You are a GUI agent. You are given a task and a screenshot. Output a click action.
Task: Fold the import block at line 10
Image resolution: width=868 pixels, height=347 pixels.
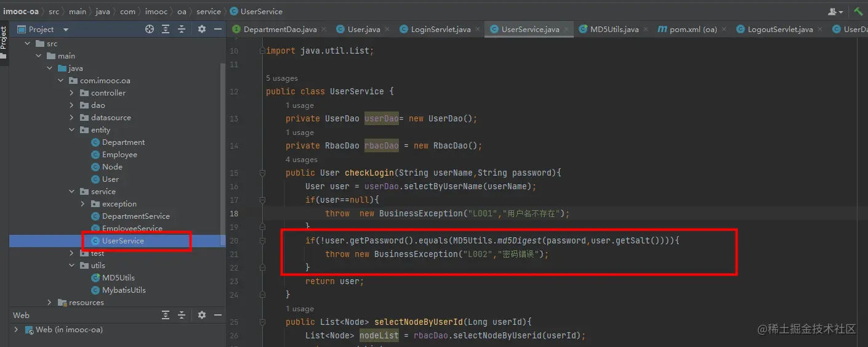tap(262, 51)
